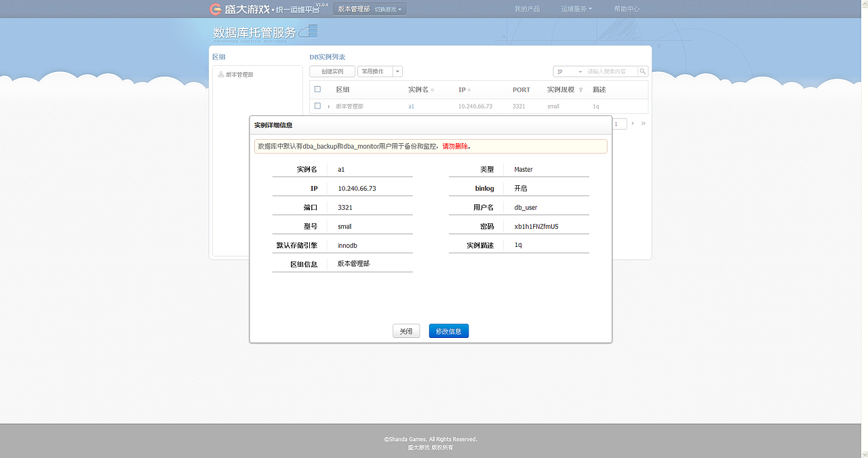Open the 切换游戏 dropdown in top bar
The height and width of the screenshot is (458, 868).
(388, 9)
